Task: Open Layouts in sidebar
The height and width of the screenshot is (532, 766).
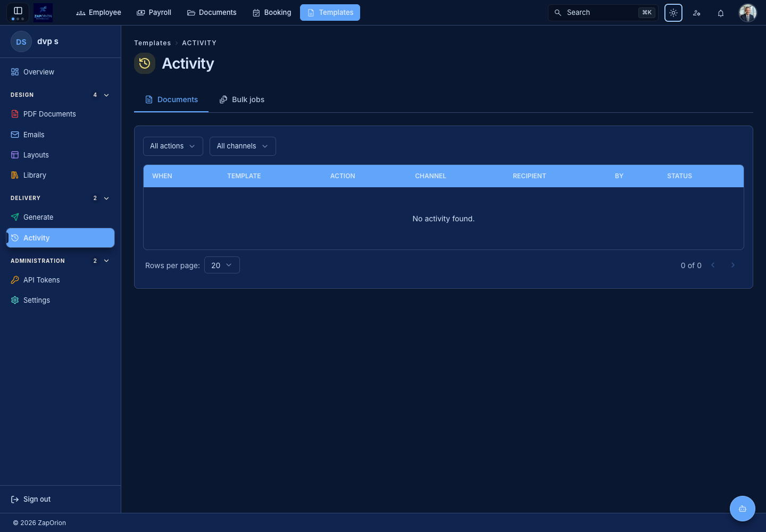Action: tap(60, 155)
